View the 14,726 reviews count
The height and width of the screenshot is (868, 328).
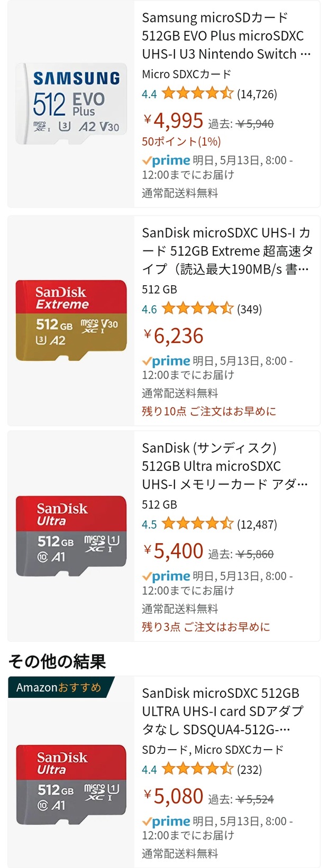coord(257,95)
